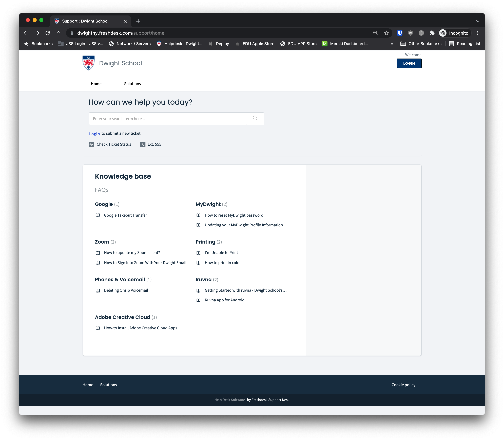Bookmark this page with star icon
The width and height of the screenshot is (504, 440).
click(x=386, y=33)
